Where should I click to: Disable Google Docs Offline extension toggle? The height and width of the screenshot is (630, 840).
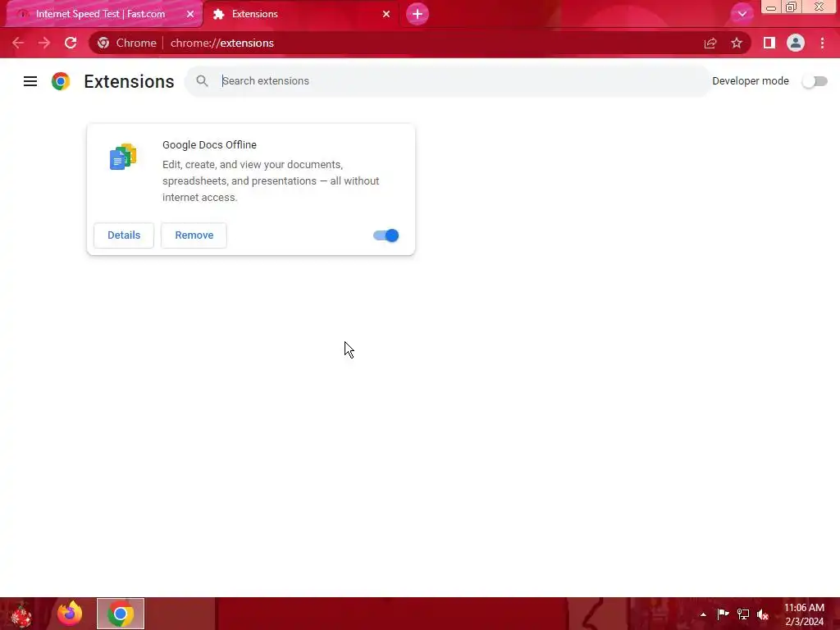point(386,235)
